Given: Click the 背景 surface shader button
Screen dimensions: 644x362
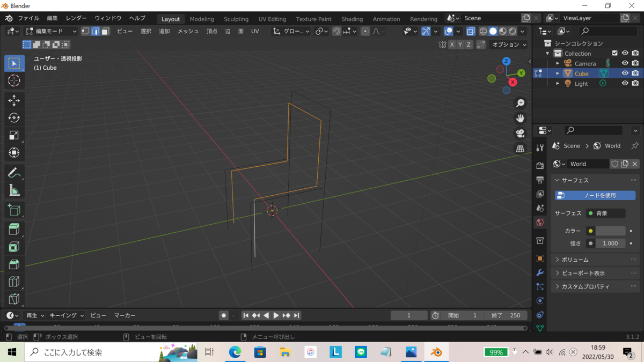Looking at the screenshot, I should pyautogui.click(x=605, y=213).
